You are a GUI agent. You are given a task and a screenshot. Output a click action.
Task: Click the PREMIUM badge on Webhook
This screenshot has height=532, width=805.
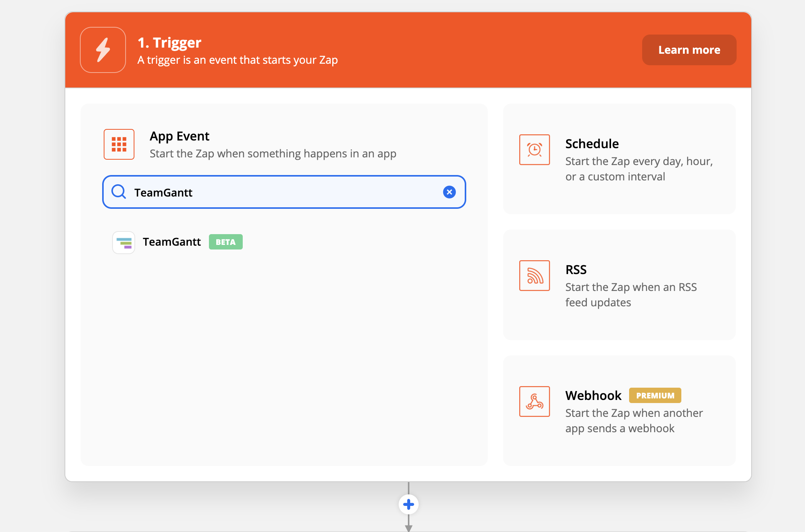point(655,395)
